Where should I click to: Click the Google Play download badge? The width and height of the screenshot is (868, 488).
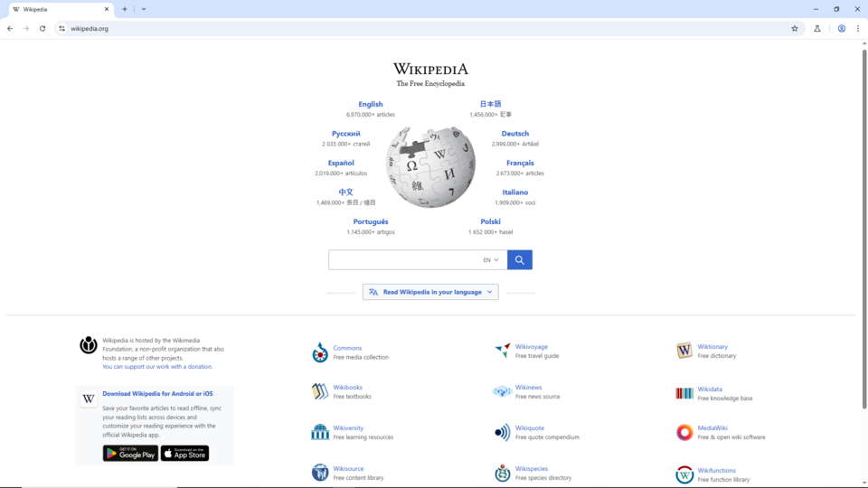[x=130, y=453]
